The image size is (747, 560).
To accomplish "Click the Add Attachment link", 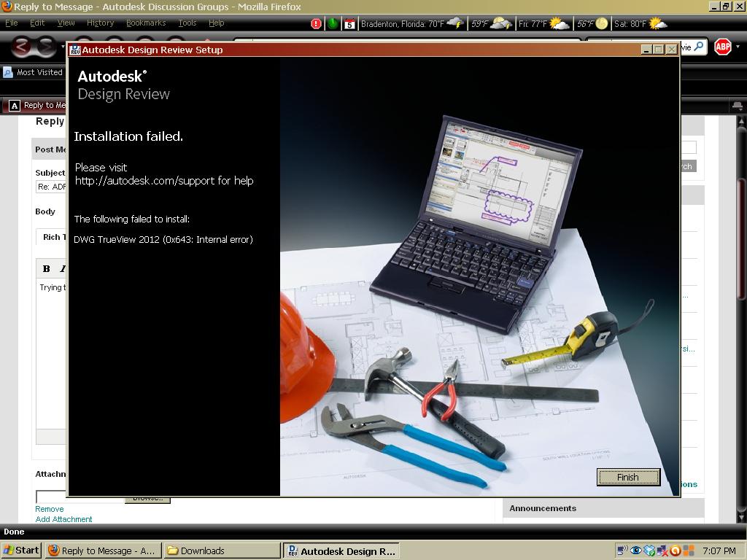I will [63, 519].
